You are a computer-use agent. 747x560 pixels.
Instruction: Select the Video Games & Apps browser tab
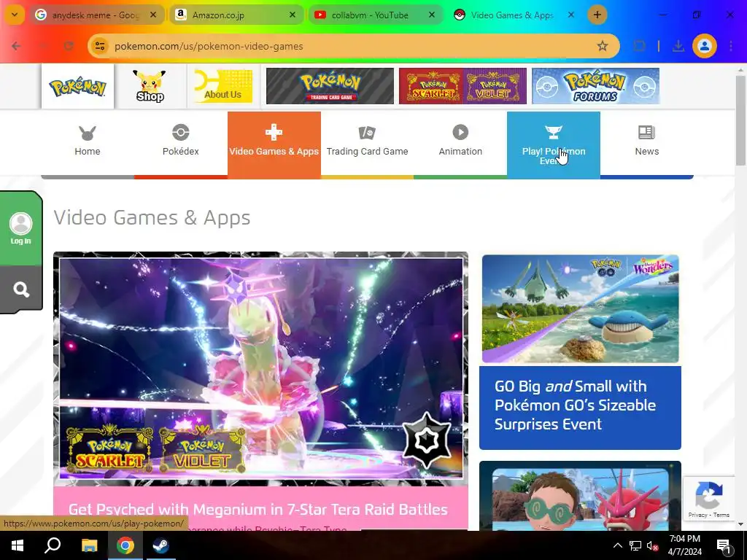pyautogui.click(x=514, y=15)
